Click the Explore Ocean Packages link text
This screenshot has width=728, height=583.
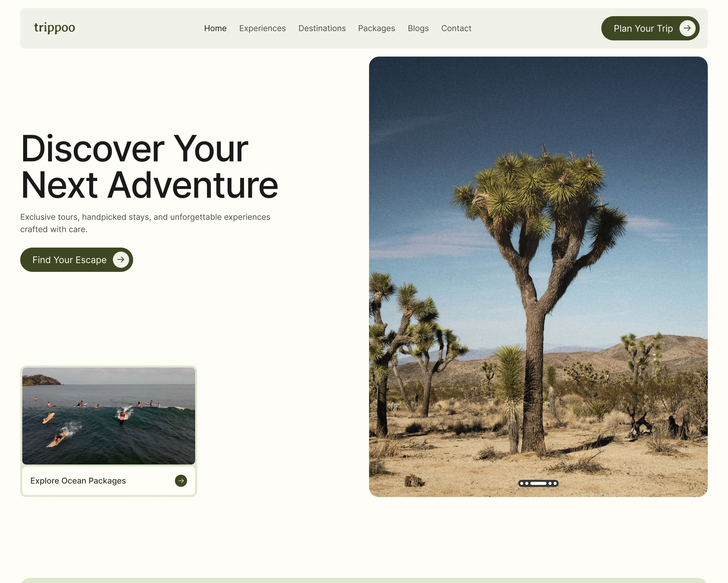pos(78,481)
